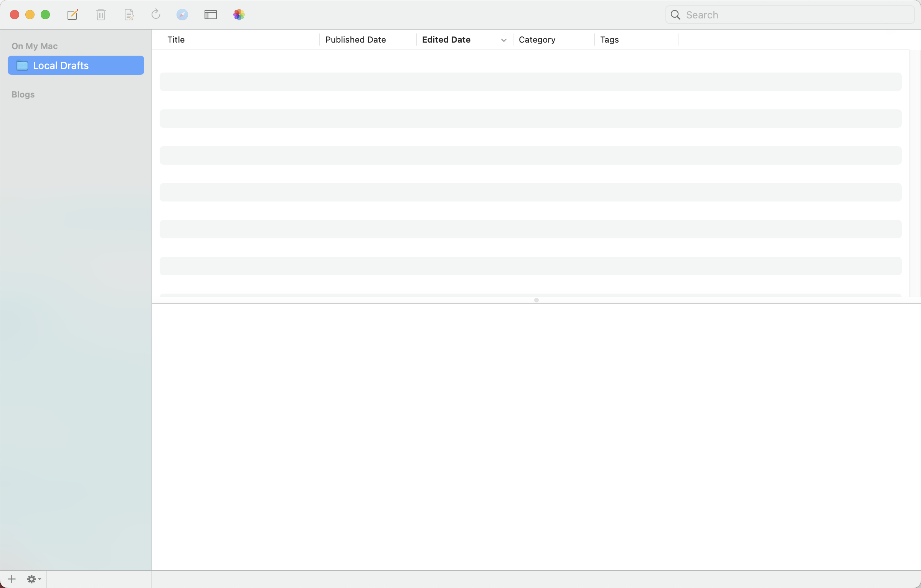The width and height of the screenshot is (921, 588).
Task: Drag the vertical split divider handle
Action: 537,300
